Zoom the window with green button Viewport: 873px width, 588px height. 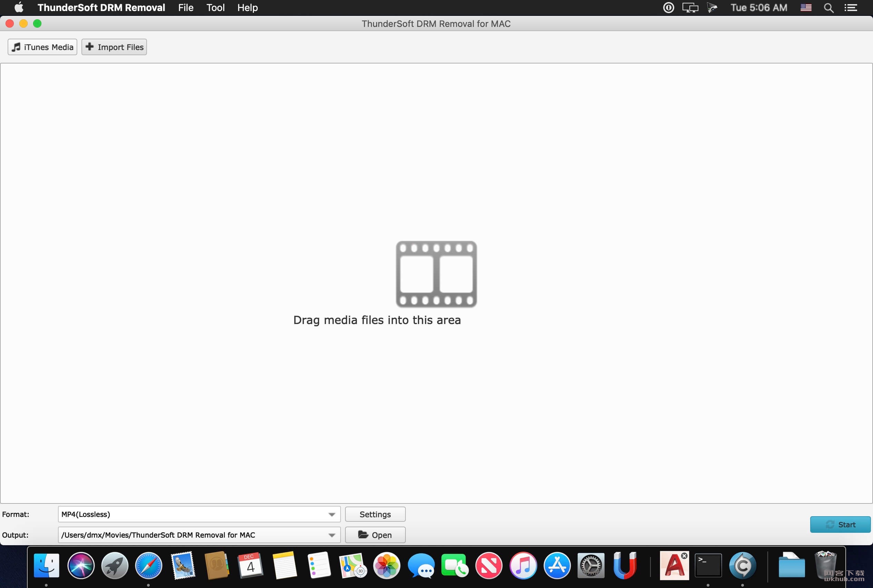[37, 23]
